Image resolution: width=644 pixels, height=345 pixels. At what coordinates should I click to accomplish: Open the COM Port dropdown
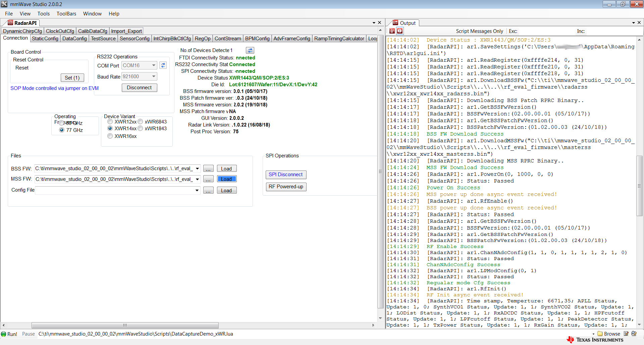[x=154, y=65]
